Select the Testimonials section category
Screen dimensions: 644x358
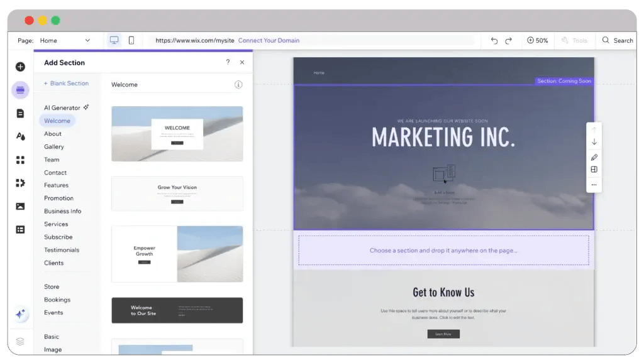(x=62, y=250)
